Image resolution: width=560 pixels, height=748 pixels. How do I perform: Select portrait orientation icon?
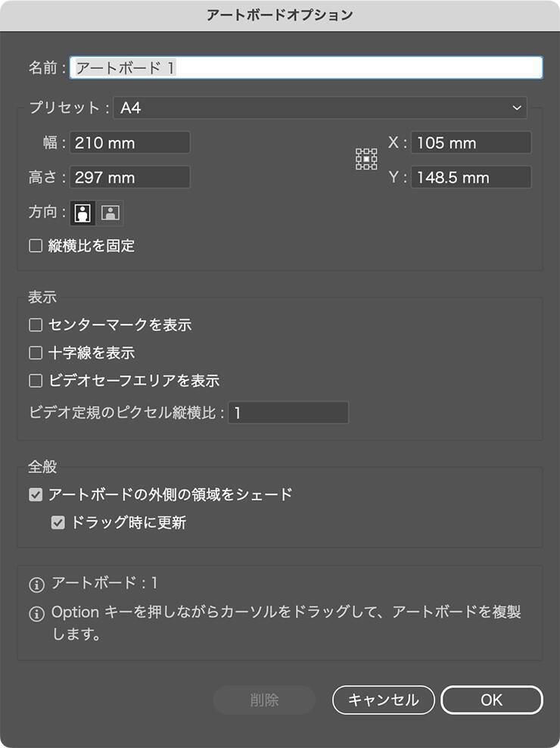coord(82,213)
